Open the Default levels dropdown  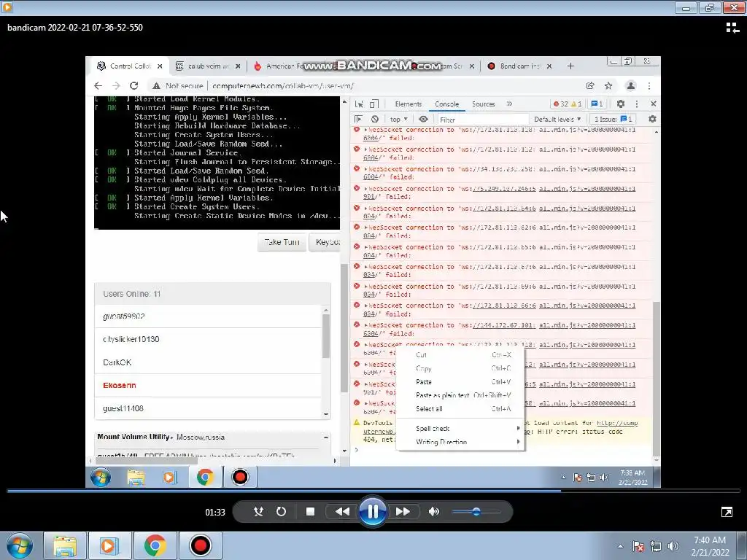coord(557,119)
